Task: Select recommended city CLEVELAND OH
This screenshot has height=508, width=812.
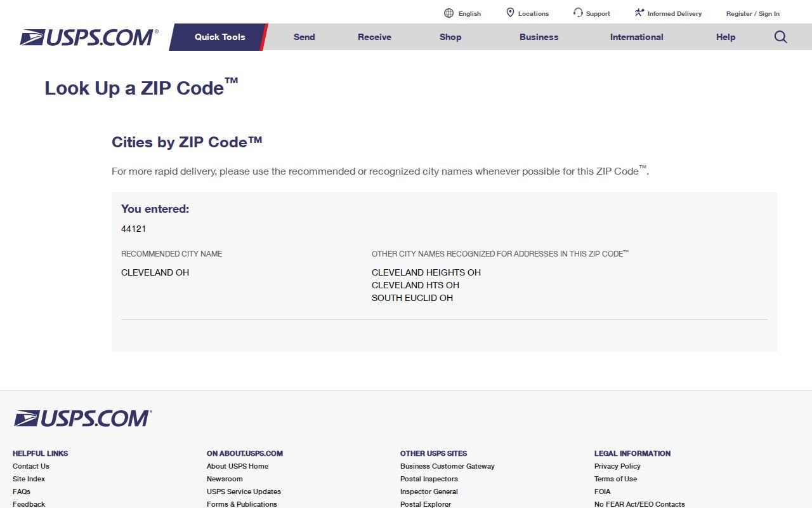Action: pyautogui.click(x=155, y=272)
